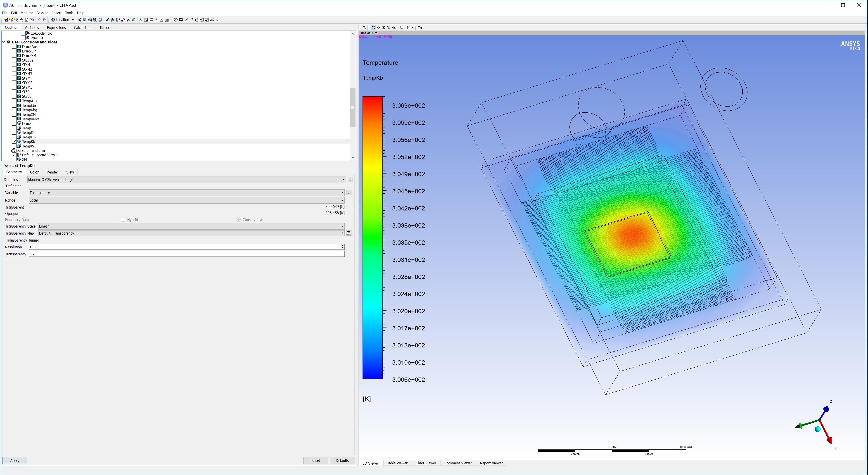868x475 pixels.
Task: Click the Timestep Selector clock icon
Action: click(175, 20)
